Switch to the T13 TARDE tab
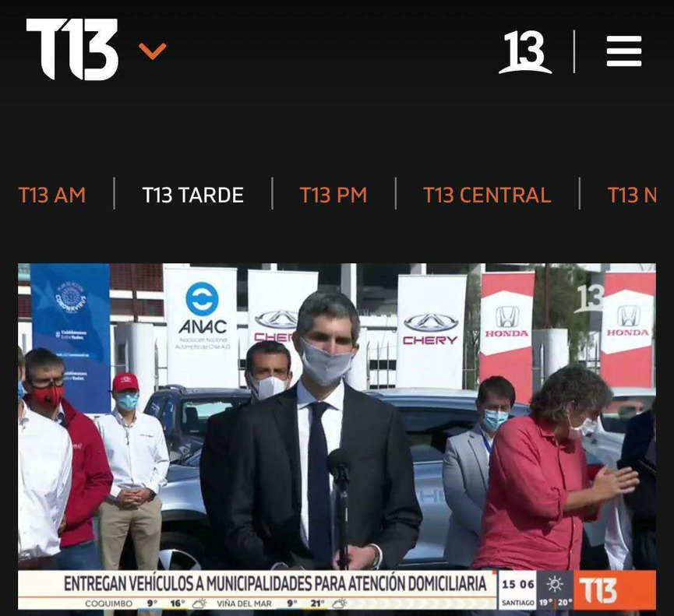 point(192,195)
